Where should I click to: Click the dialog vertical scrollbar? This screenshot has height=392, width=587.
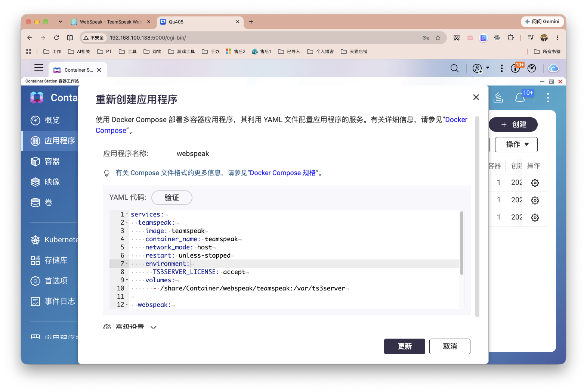477,217
